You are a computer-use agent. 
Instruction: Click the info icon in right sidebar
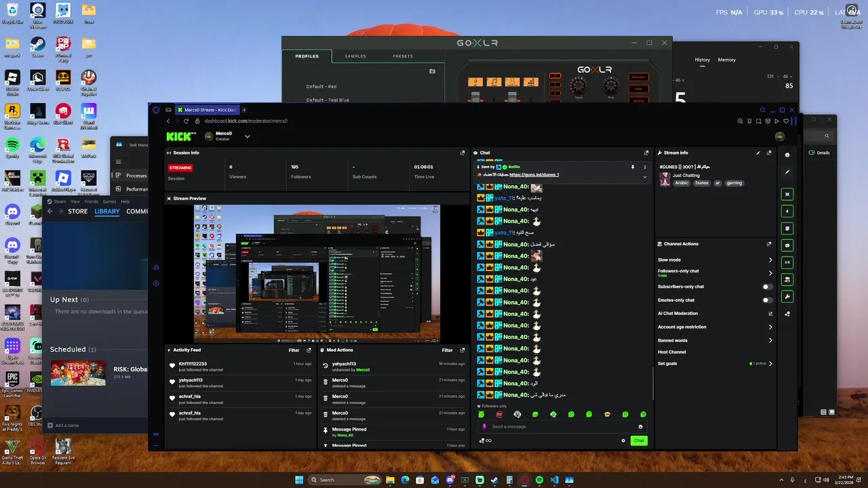[x=787, y=155]
